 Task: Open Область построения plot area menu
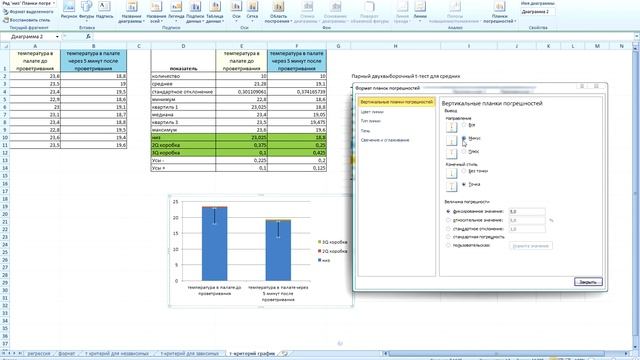(x=278, y=12)
